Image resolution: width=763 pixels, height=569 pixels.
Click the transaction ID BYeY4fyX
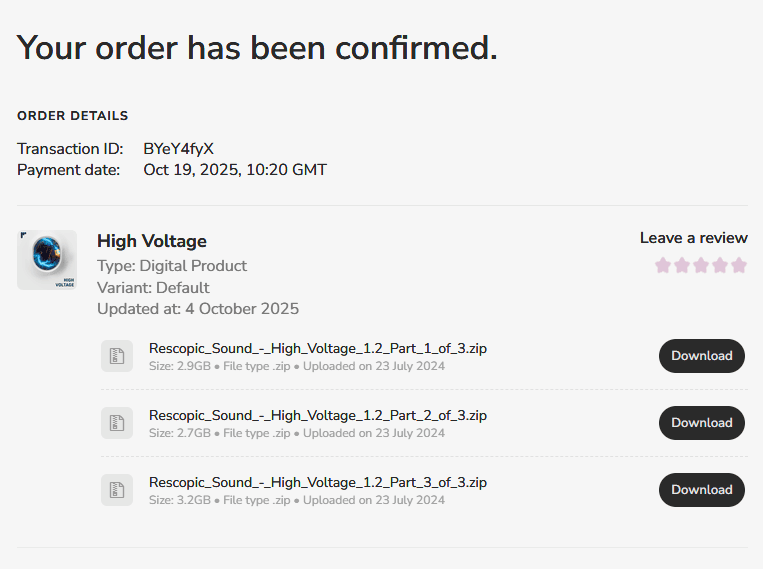(178, 148)
